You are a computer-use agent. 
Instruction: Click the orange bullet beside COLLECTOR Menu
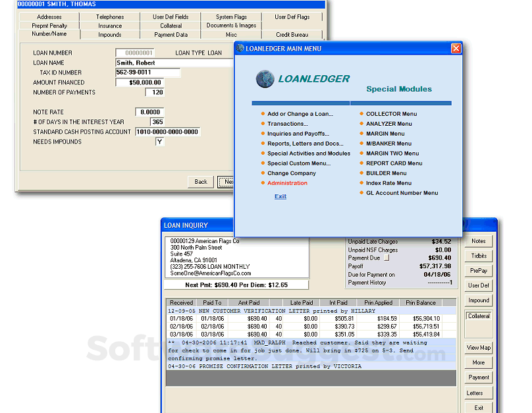coord(361,114)
